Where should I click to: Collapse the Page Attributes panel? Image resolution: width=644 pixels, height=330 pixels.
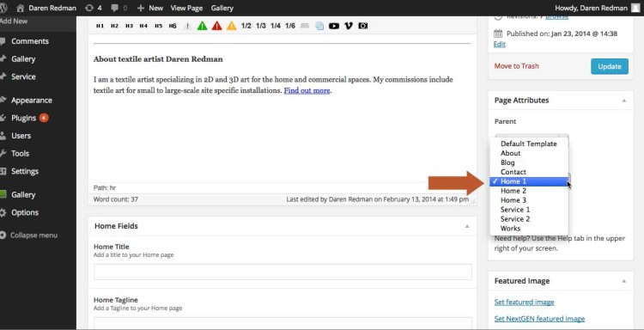click(x=624, y=101)
